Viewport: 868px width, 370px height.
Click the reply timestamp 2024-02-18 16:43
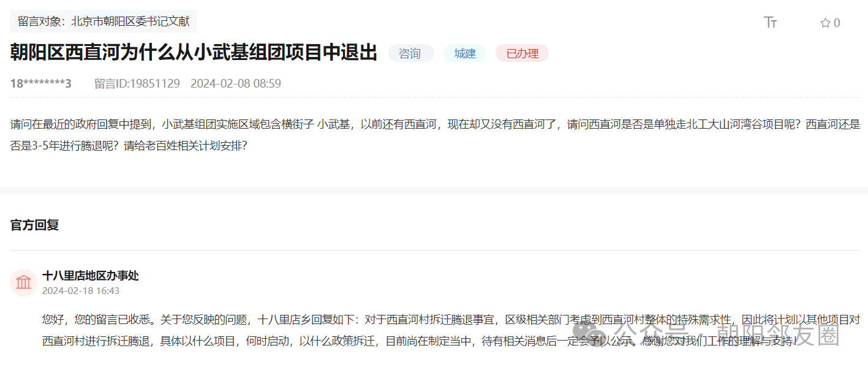click(x=81, y=290)
